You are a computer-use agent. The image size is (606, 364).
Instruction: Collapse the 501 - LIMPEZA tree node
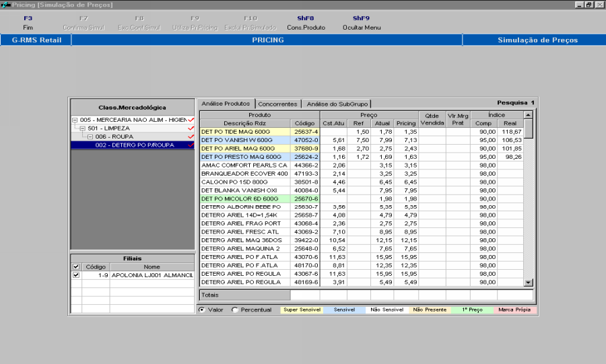83,128
